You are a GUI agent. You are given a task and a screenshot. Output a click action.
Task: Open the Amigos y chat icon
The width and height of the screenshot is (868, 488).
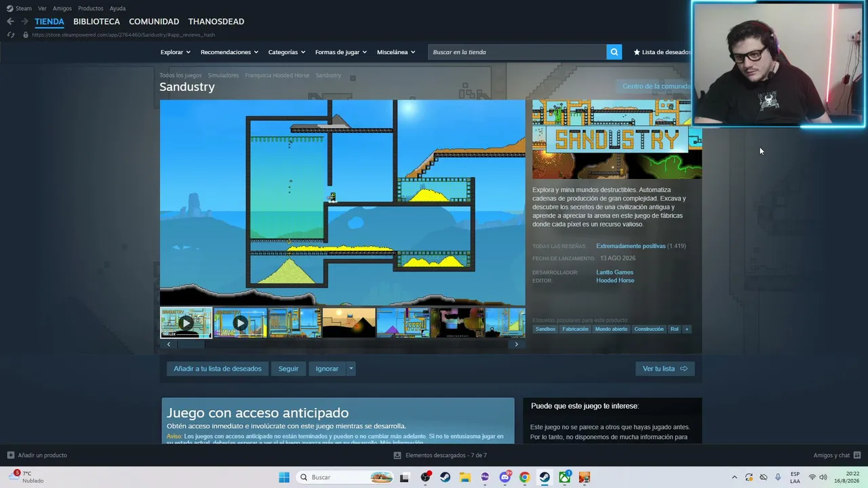tap(856, 455)
